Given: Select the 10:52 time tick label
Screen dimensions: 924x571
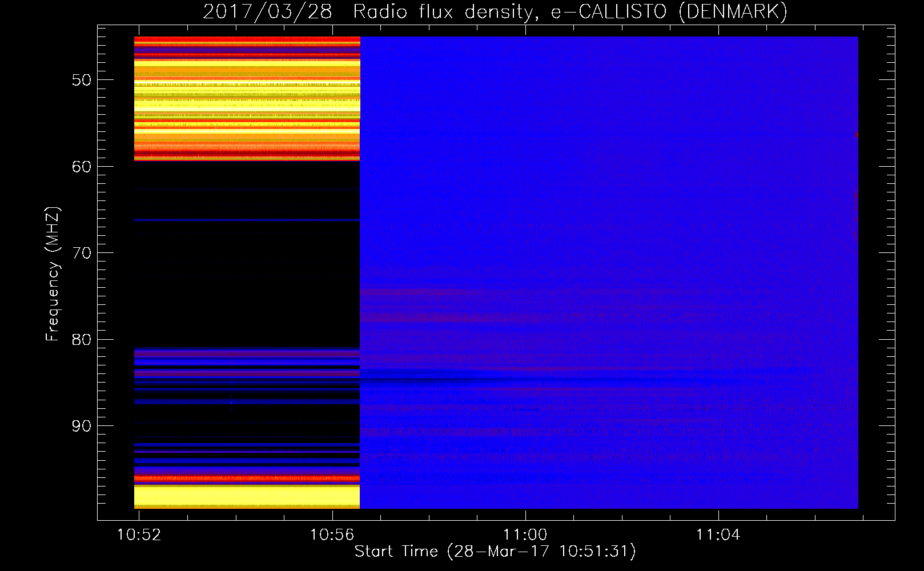Looking at the screenshot, I should point(139,535).
